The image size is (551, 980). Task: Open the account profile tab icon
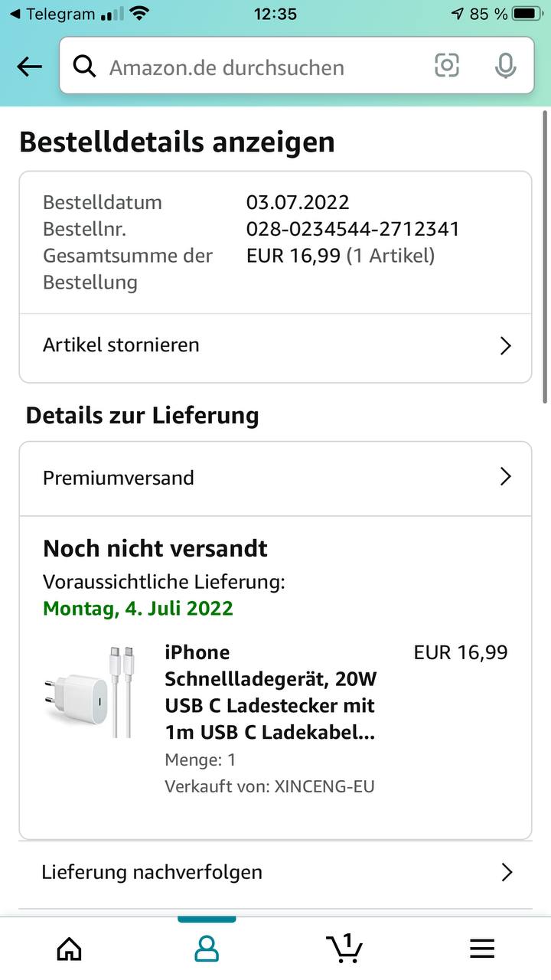207,949
